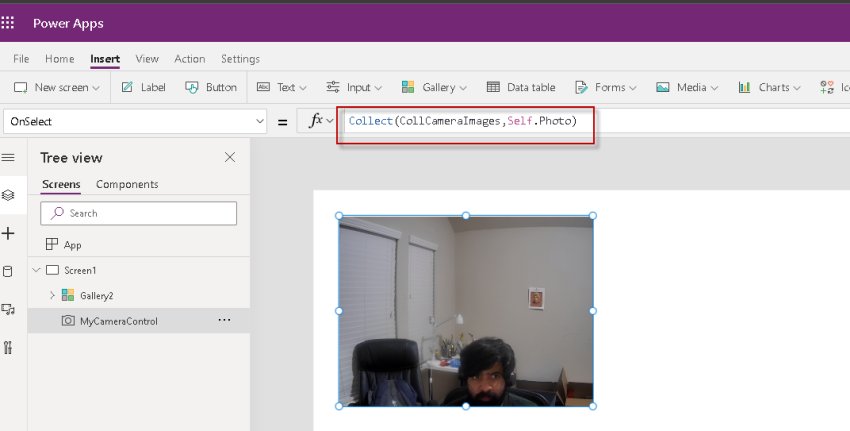Click the Text ribbon icon
The image size is (850, 431).
coord(263,87)
